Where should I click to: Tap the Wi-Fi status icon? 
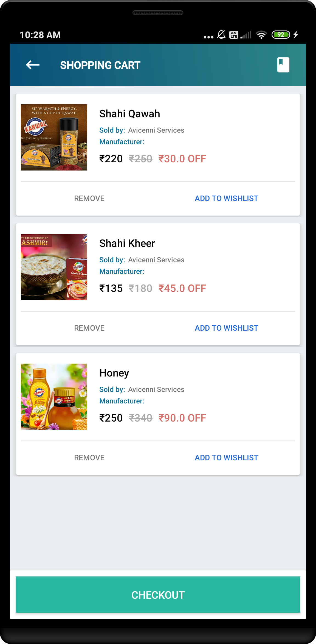(261, 35)
